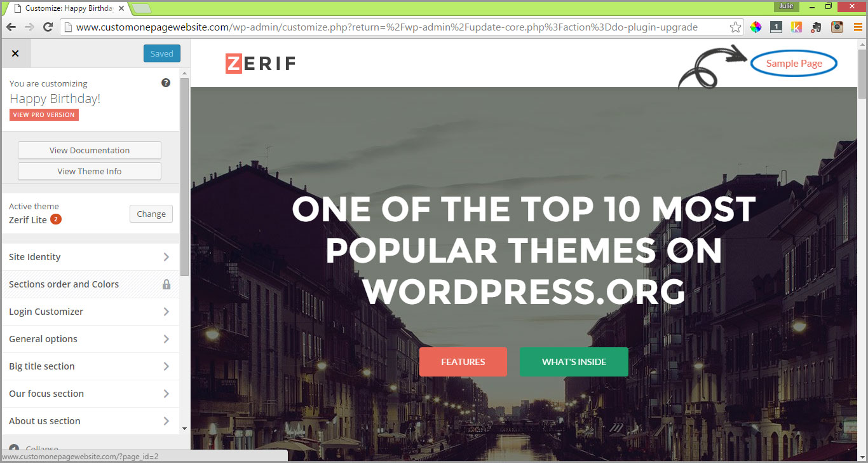Click the extension icon showing badge 1

pyautogui.click(x=776, y=27)
